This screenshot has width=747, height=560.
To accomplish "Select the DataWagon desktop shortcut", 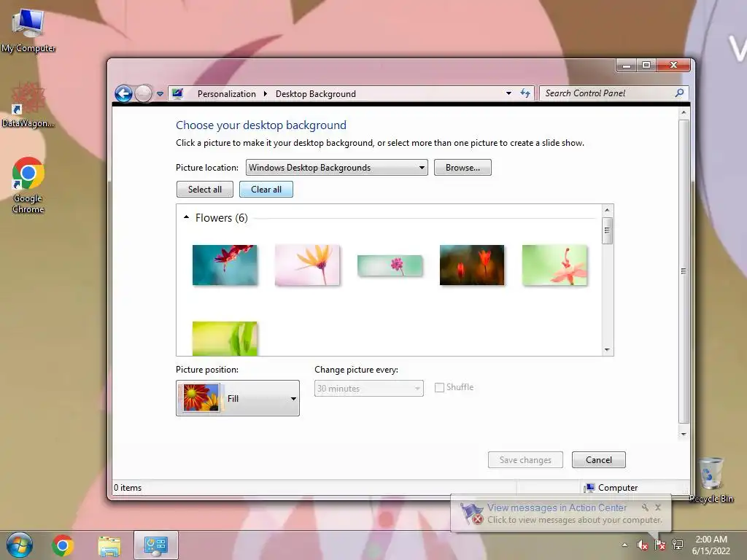I will [28, 105].
